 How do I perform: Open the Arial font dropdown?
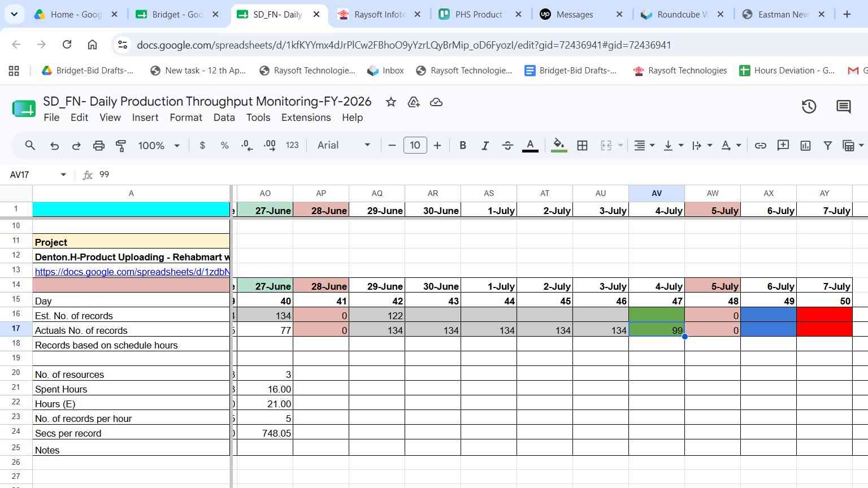point(344,145)
